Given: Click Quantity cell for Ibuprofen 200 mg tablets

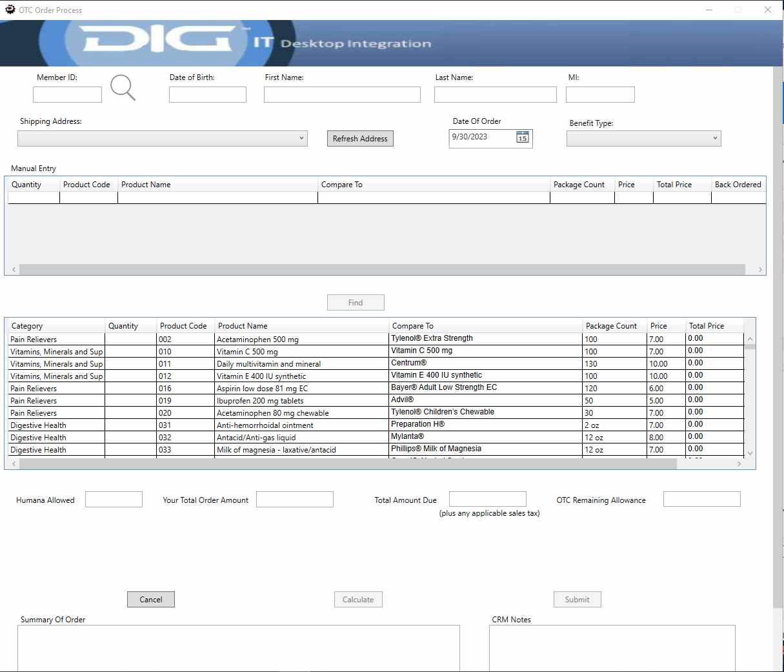Looking at the screenshot, I should (130, 401).
